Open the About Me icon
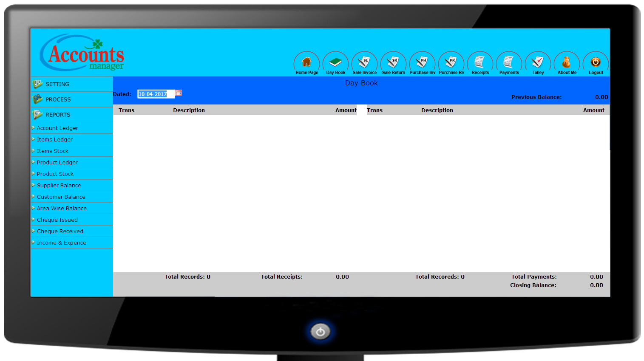The image size is (644, 361). (x=567, y=63)
